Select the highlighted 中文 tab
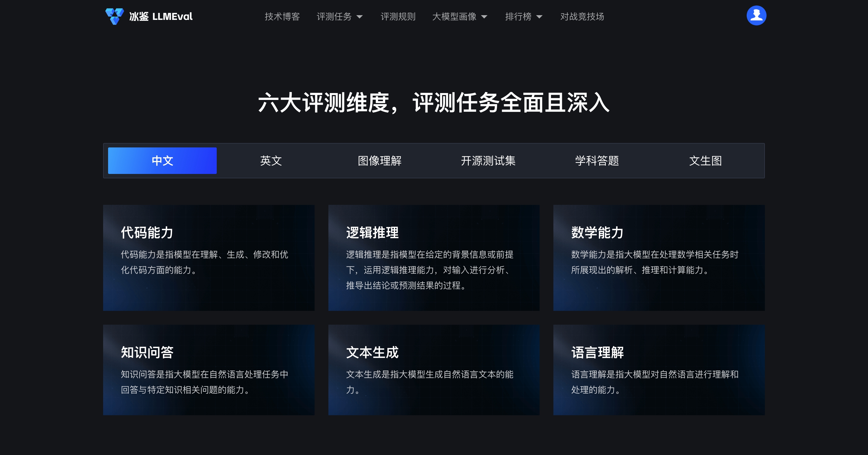 [x=162, y=161]
